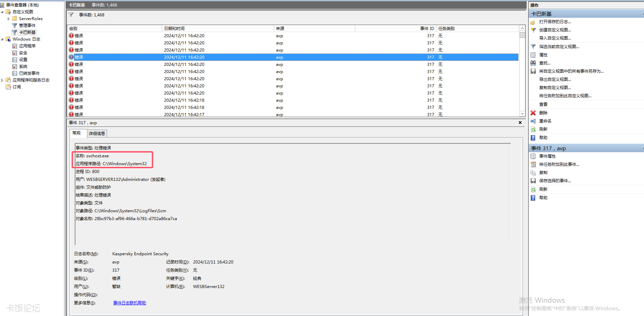
Task: Click the filter funnel icon above event list
Action: [71, 15]
